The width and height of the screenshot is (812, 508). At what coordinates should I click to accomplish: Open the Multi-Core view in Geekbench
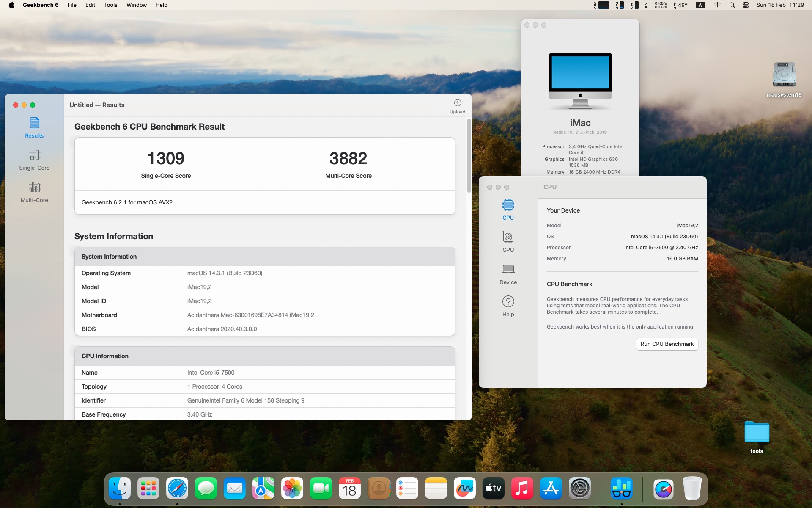tap(34, 192)
